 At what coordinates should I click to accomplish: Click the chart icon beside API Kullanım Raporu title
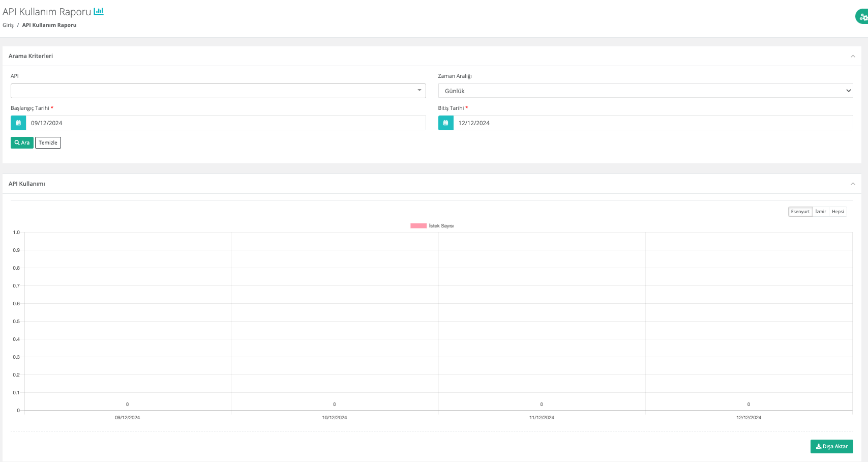point(99,11)
